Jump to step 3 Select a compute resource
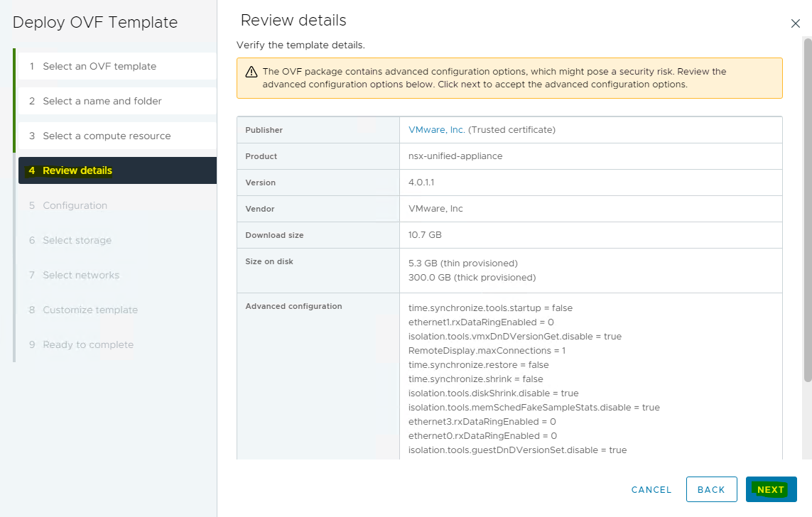Screen dimensions: 812x517 tap(107, 136)
